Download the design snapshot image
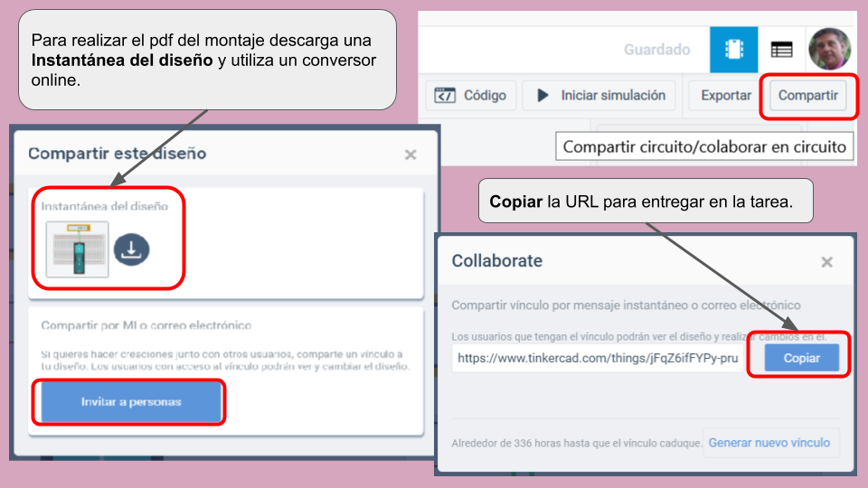Viewport: 868px width, 488px height. [x=131, y=249]
